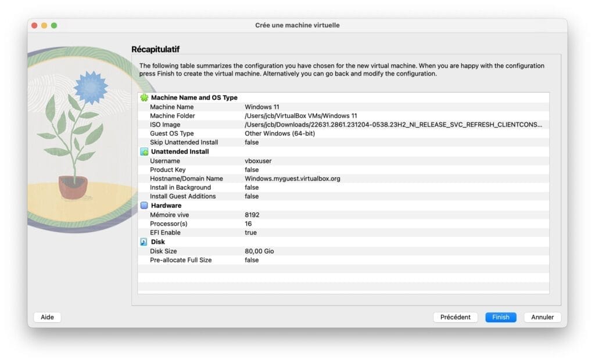Image resolution: width=595 pixels, height=364 pixels.
Task: Click the green Machine Name and OS Type icon
Action: pyautogui.click(x=144, y=98)
